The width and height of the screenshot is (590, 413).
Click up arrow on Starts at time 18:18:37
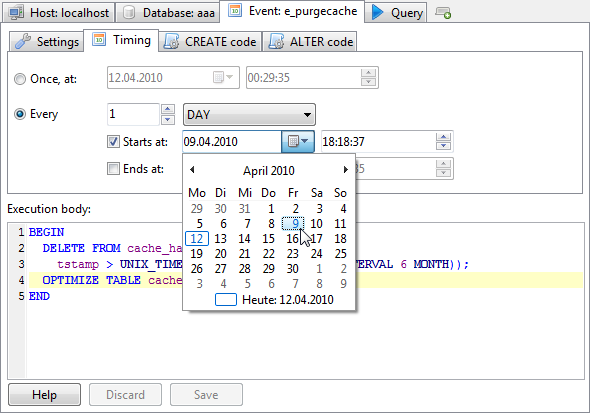443,137
